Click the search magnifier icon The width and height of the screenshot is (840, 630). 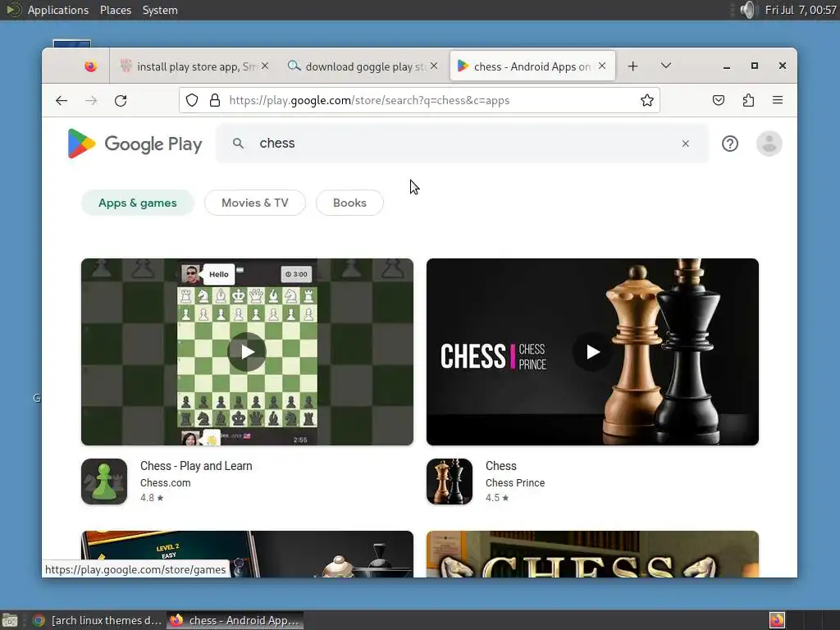point(239,143)
